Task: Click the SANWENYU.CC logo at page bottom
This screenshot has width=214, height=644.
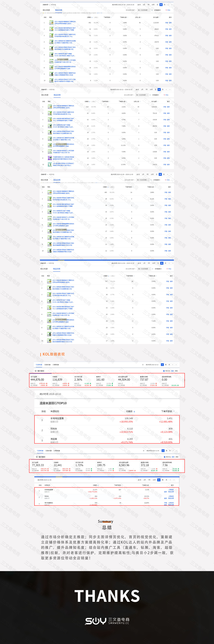Action: pos(107,621)
